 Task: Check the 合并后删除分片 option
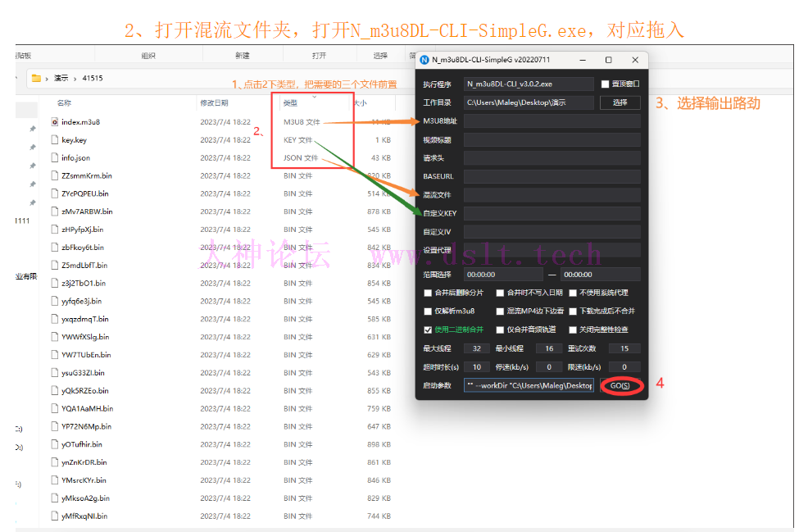(x=428, y=293)
